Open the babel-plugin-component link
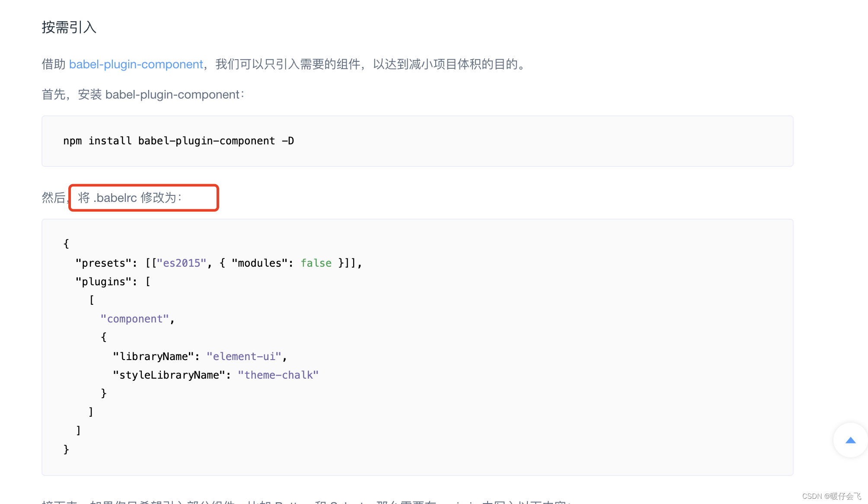This screenshot has height=504, width=868. coord(136,64)
